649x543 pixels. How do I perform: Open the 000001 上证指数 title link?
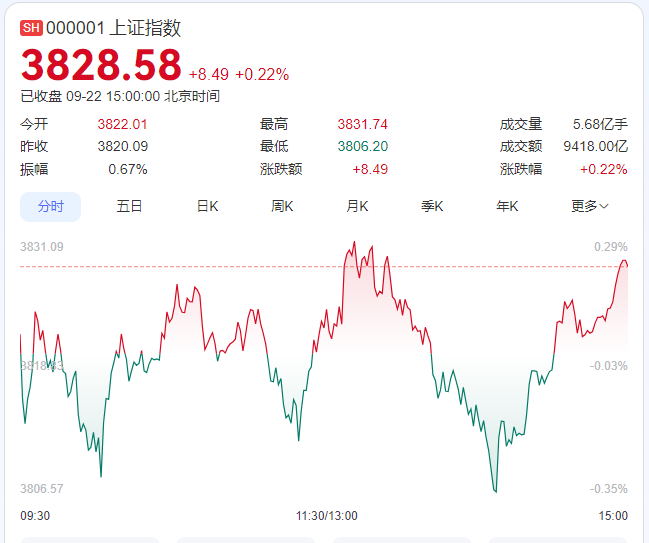point(113,28)
